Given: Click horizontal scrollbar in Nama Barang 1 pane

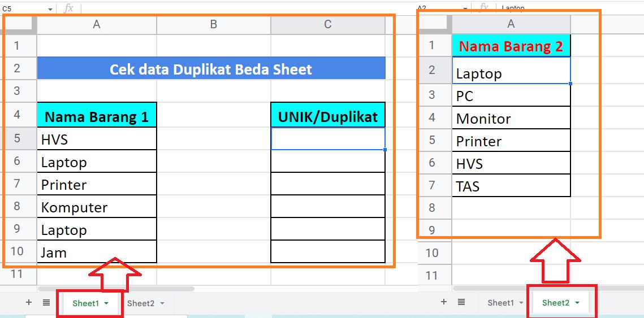Looking at the screenshot, I should [x=116, y=289].
